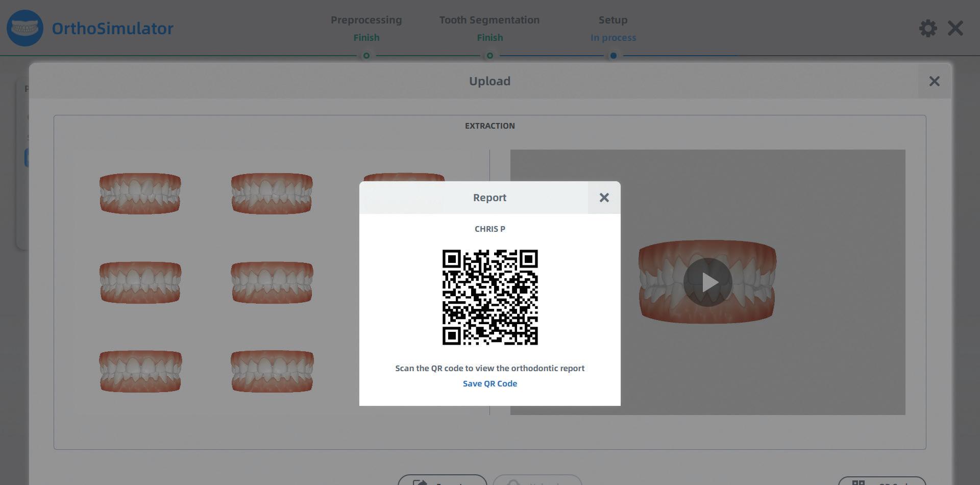The width and height of the screenshot is (980, 485).
Task: Go to the Tooth Segmentation step
Action: tap(489, 20)
